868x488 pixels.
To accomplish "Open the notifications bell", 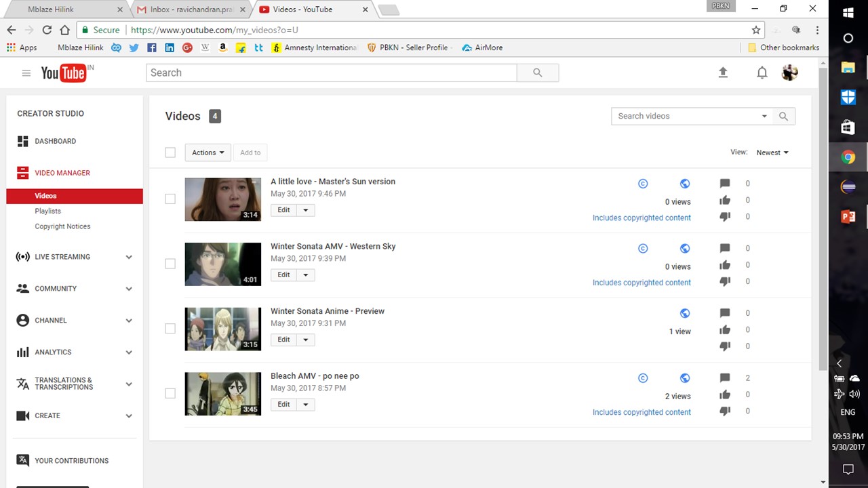I will coord(762,73).
